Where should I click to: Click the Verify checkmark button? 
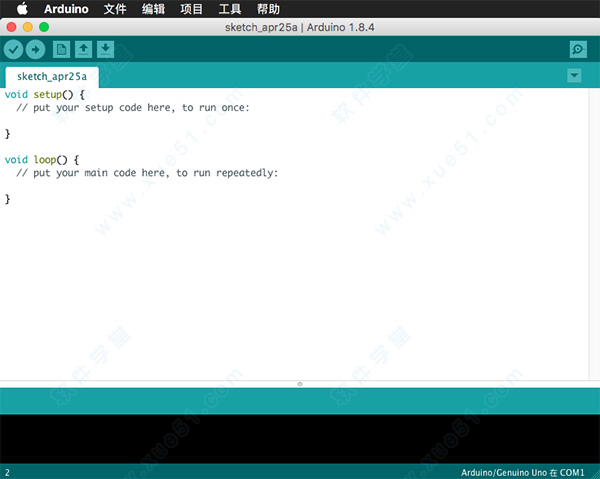13,50
